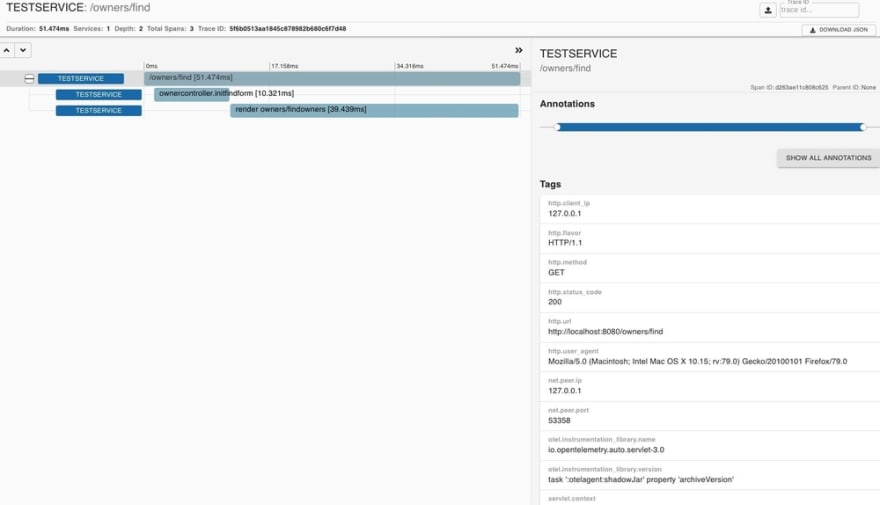Screen dimensions: 880x505
Task: Click the Duration 51.474ms header value
Action: tap(54, 29)
